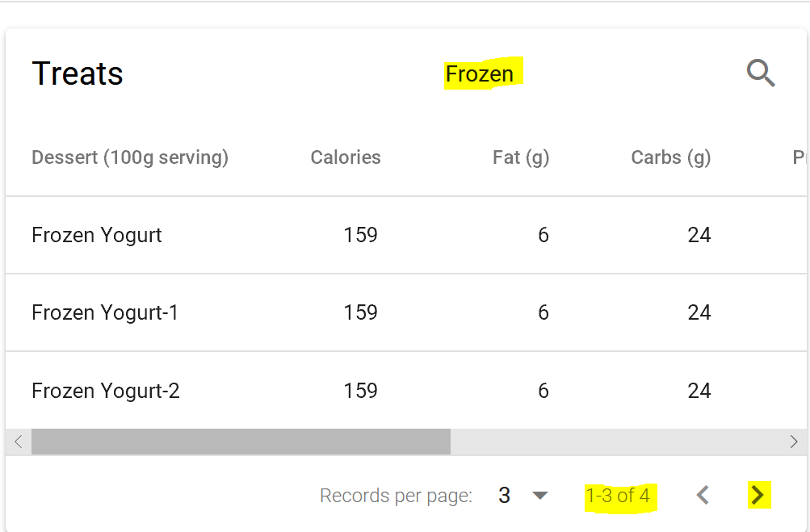This screenshot has height=532, width=810.
Task: Click the Frozen search text field
Action: 480,73
